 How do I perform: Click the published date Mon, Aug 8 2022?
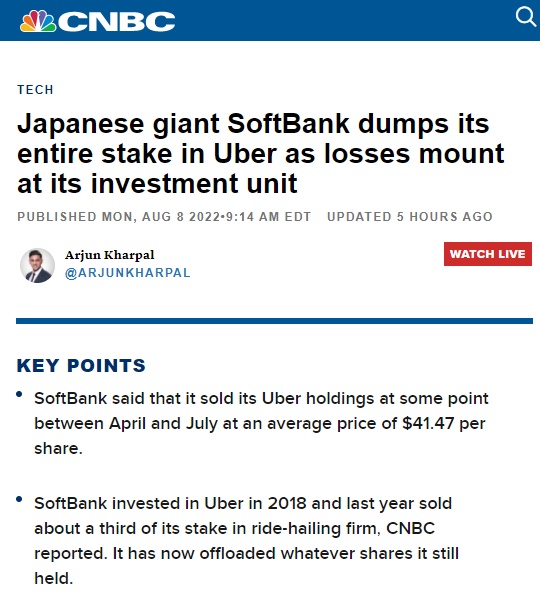coord(164,217)
